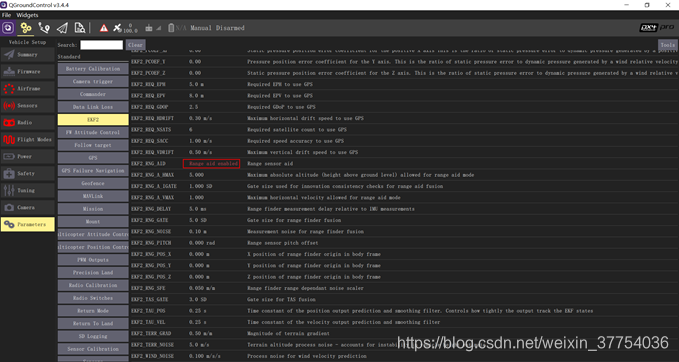This screenshot has width=679, height=362.
Task: Open the Summary setup page
Action: pyautogui.click(x=28, y=55)
